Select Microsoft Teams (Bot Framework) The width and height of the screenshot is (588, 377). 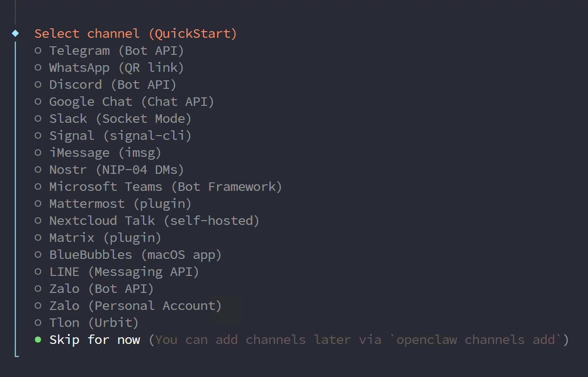point(165,186)
